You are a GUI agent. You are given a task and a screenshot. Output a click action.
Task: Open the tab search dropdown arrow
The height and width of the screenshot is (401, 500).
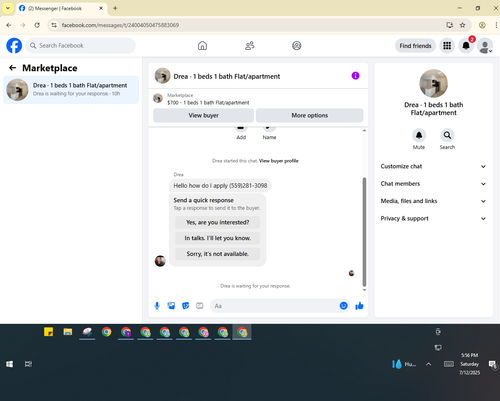pos(8,8)
